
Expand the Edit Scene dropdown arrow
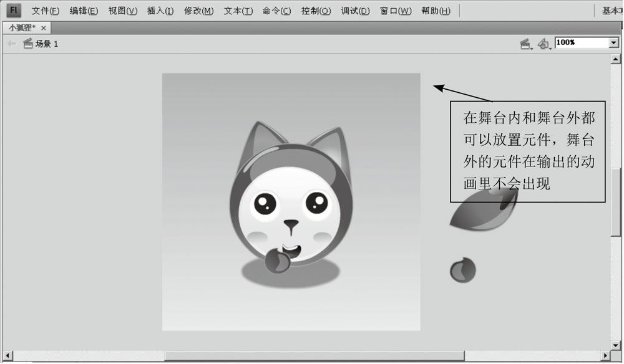[x=532, y=47]
